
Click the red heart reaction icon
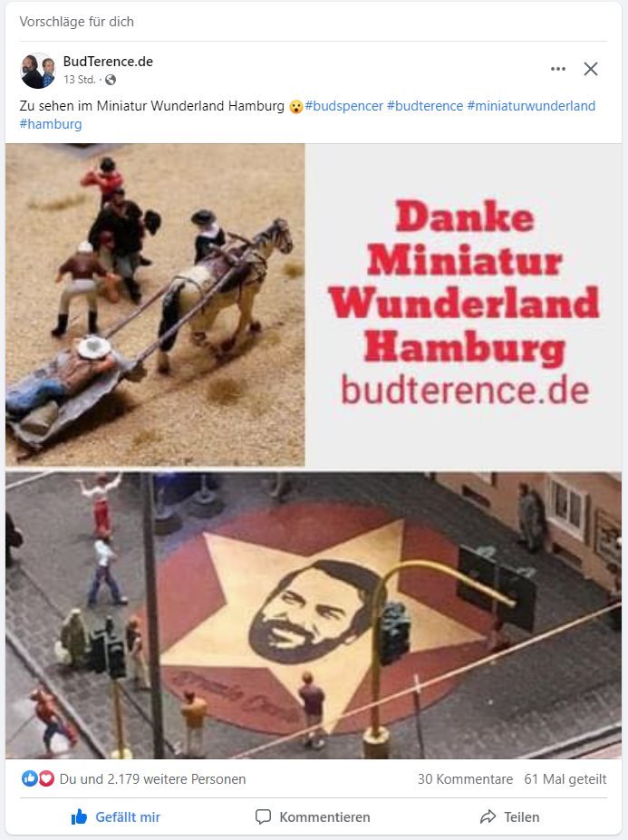click(46, 778)
